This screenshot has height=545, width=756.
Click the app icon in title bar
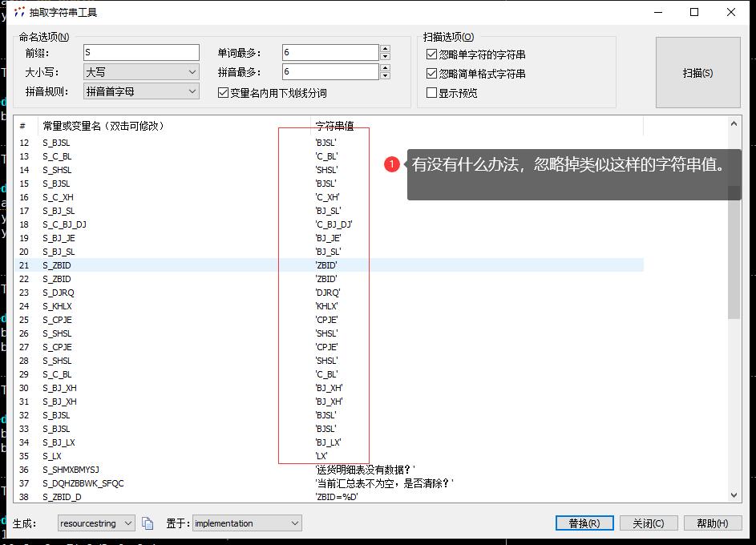click(x=18, y=13)
